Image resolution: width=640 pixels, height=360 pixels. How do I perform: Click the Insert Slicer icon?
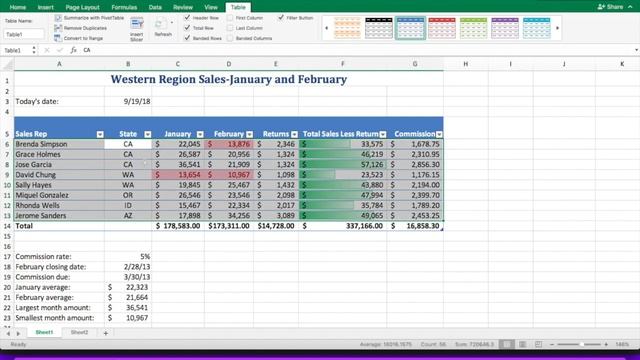coord(137,24)
